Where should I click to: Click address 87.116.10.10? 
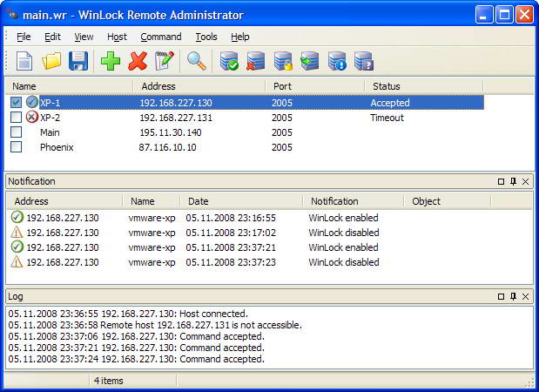tap(167, 147)
